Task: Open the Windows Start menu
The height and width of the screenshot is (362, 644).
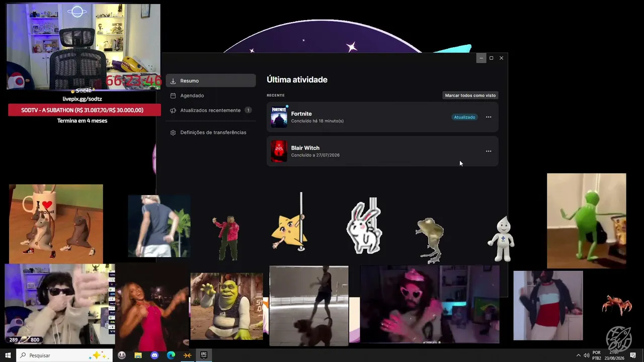Action: 8,355
